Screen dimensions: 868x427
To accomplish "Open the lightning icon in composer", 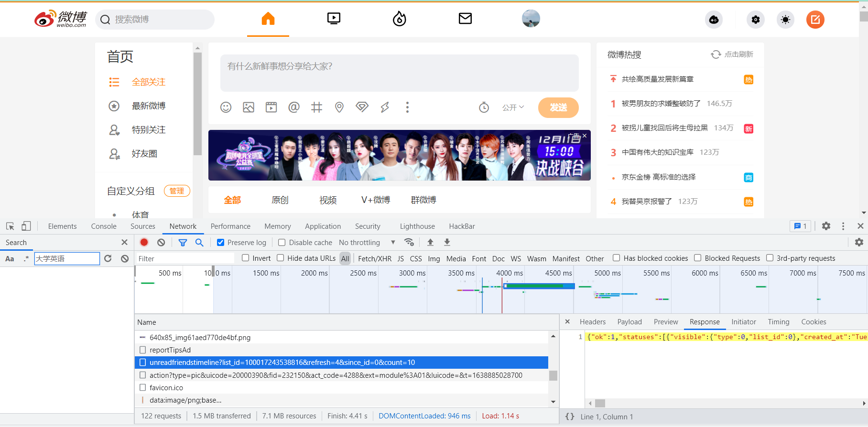I will [x=385, y=107].
